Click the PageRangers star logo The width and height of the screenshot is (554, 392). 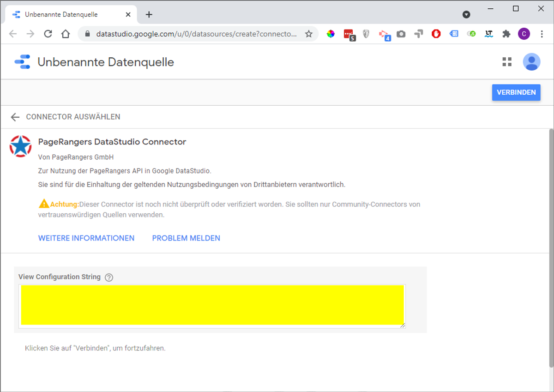coord(21,146)
